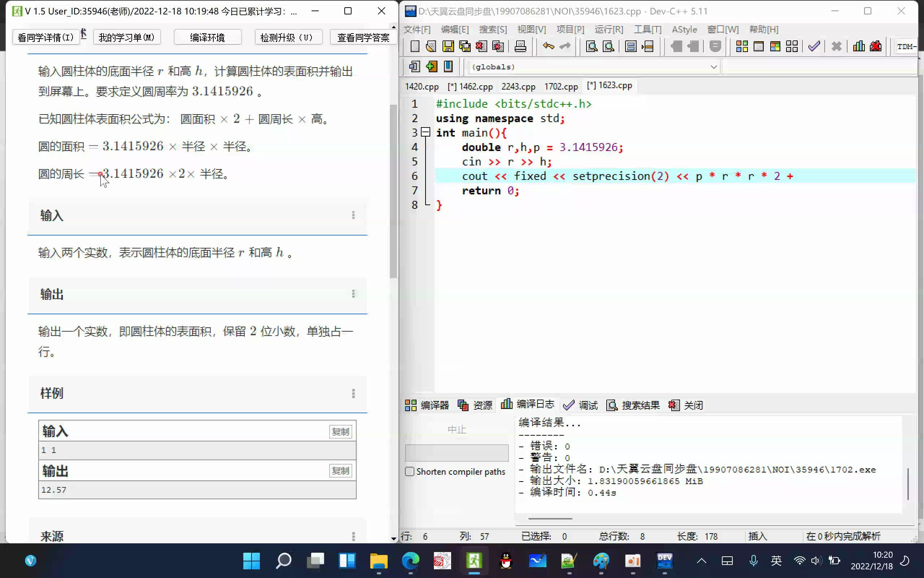The height and width of the screenshot is (578, 924).
Task: Switch to the [*] 1462.cpp editor tab
Action: (470, 87)
